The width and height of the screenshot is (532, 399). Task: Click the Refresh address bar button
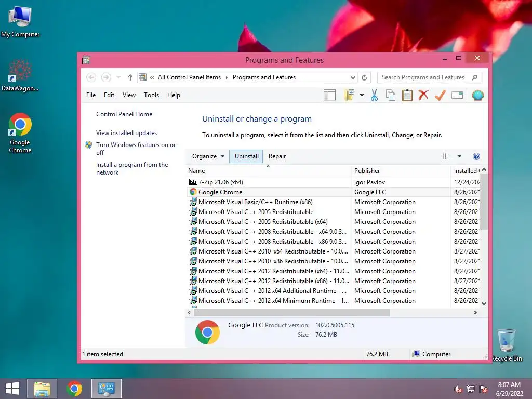pos(364,77)
